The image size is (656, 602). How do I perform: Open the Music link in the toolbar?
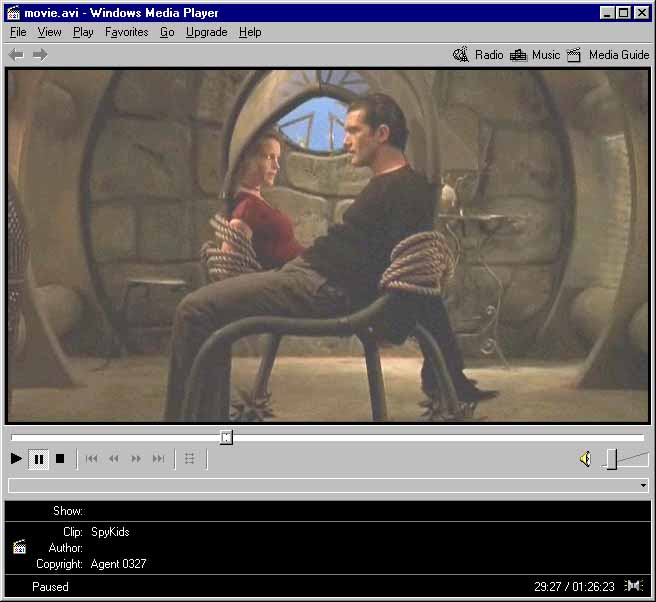point(535,55)
